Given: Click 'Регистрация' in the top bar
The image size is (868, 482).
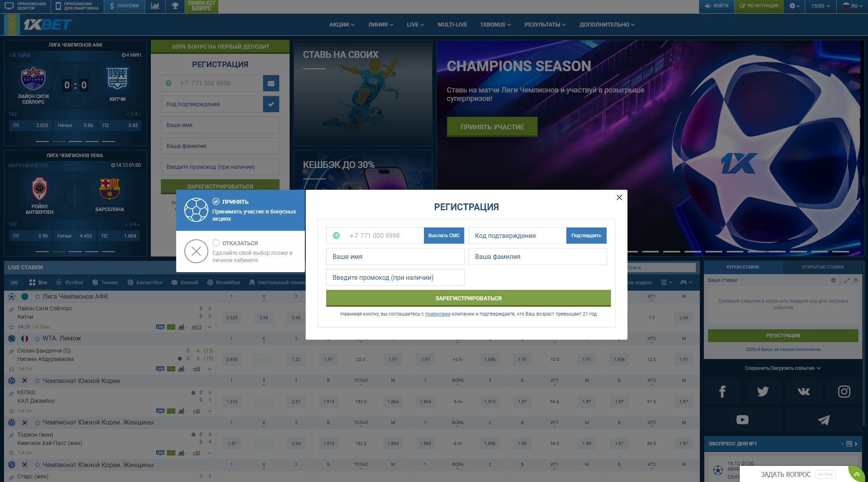Looking at the screenshot, I should click(759, 6).
